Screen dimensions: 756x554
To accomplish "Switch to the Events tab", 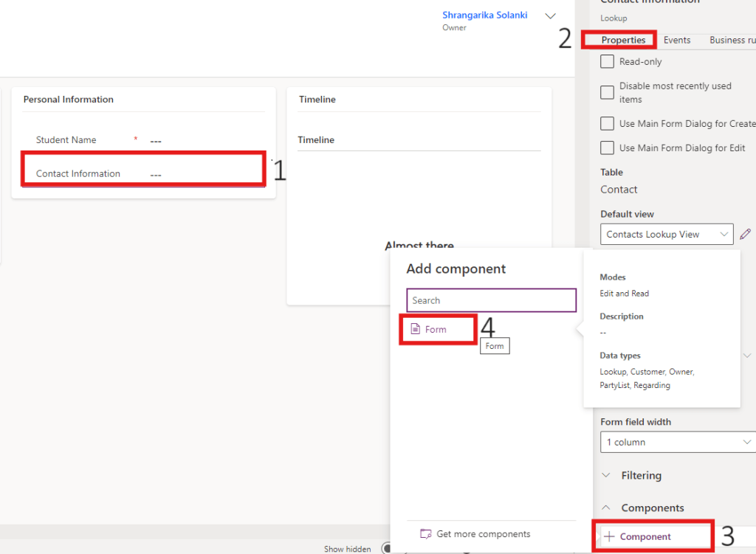I will pos(677,40).
